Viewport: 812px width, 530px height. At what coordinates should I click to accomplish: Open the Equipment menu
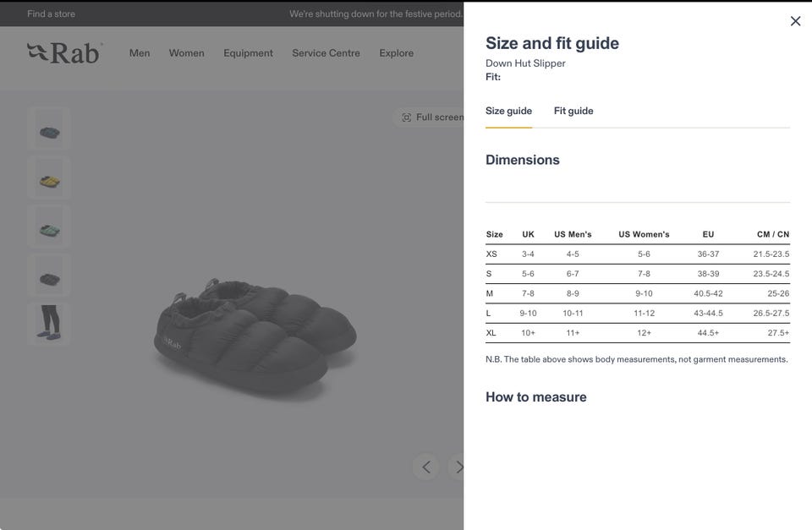coord(248,53)
